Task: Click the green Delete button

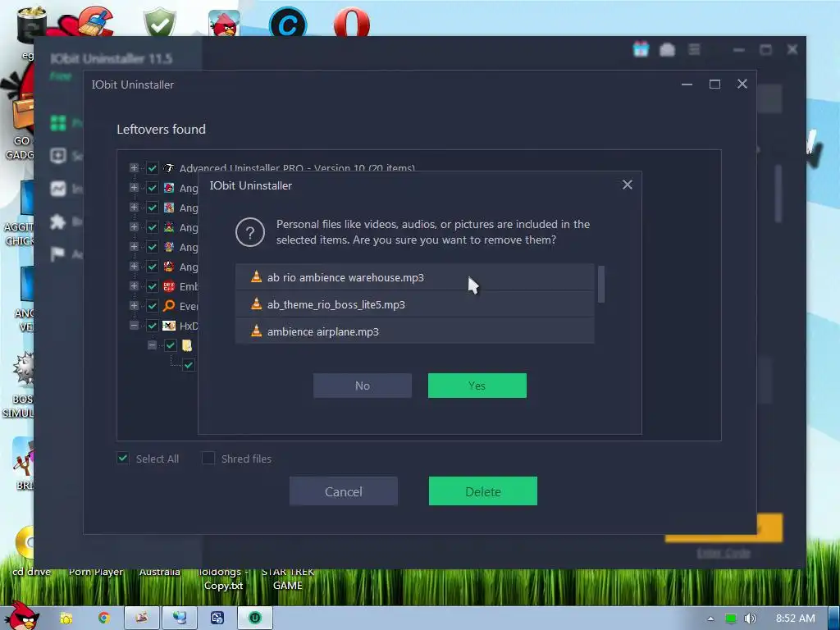Action: 482,491
